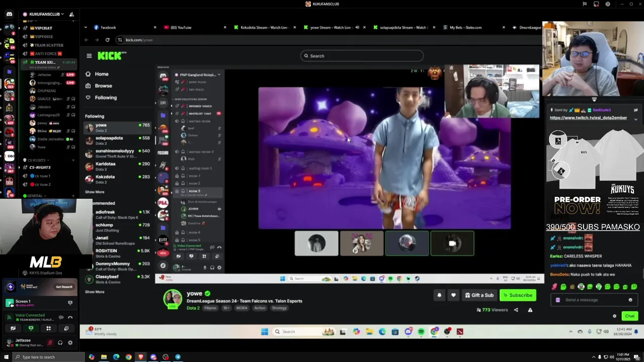The height and width of the screenshot is (362, 644).
Task: Join the ANTI FORCE voice channel
Action: [46, 54]
